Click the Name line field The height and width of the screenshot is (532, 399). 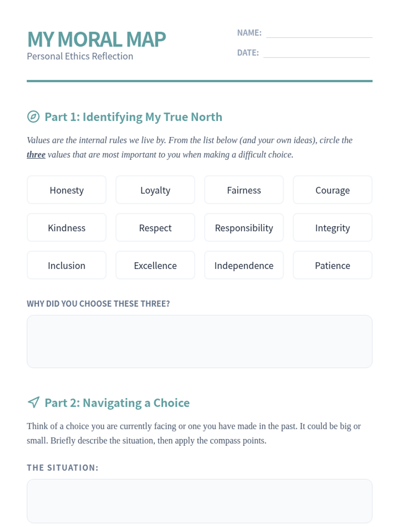point(319,33)
